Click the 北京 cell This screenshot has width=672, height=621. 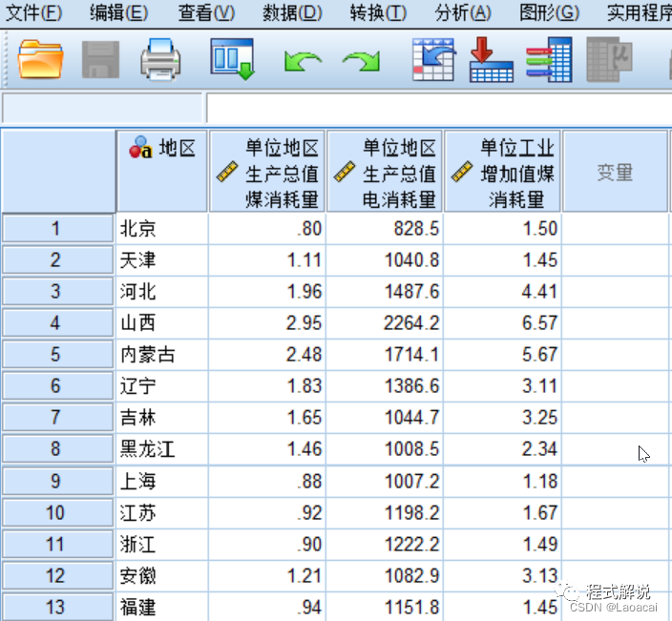point(161,228)
